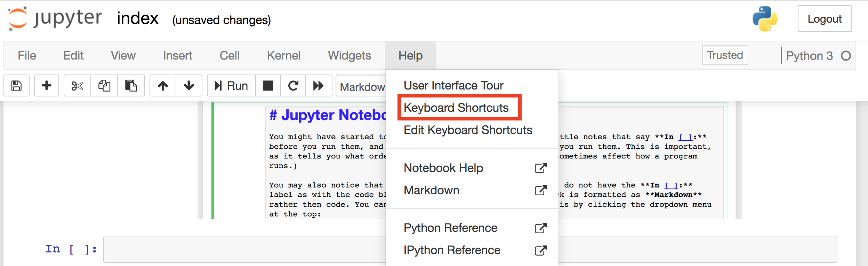Click the In [ ]: prompt label

pyautogui.click(x=71, y=249)
